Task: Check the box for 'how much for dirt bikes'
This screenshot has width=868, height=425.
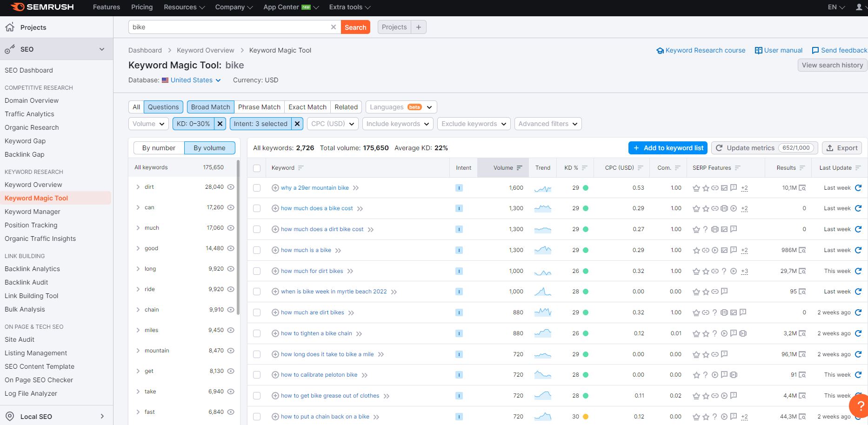Action: coord(257,271)
